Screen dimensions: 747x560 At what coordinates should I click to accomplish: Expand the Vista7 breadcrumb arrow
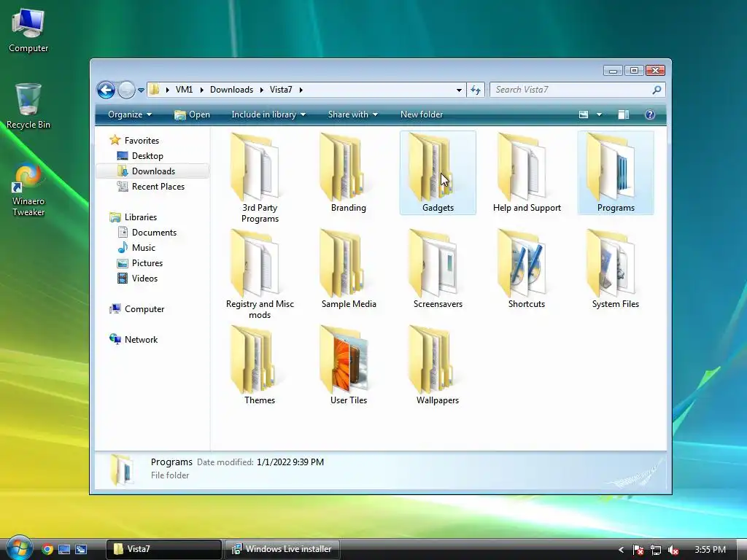click(301, 90)
